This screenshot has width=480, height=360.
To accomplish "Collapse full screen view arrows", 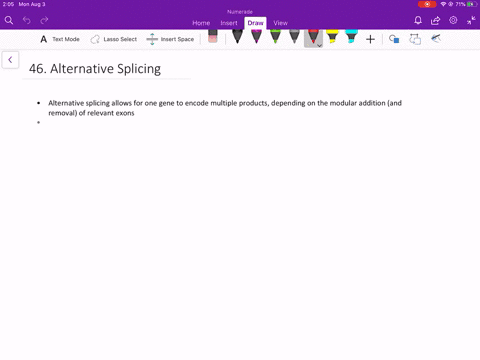I will 471,20.
